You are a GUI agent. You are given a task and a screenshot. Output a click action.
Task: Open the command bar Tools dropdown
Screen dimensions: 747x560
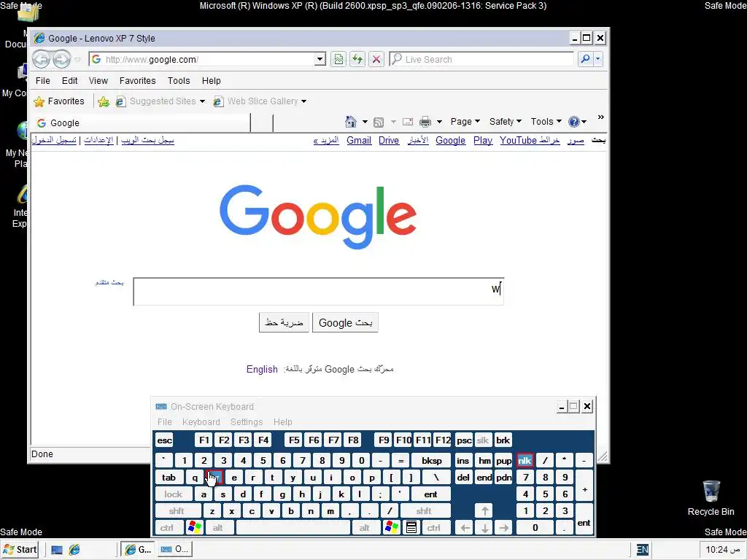[546, 122]
